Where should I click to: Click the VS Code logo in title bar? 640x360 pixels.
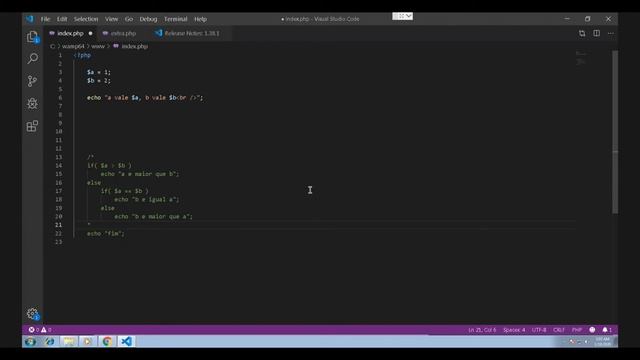click(x=29, y=19)
